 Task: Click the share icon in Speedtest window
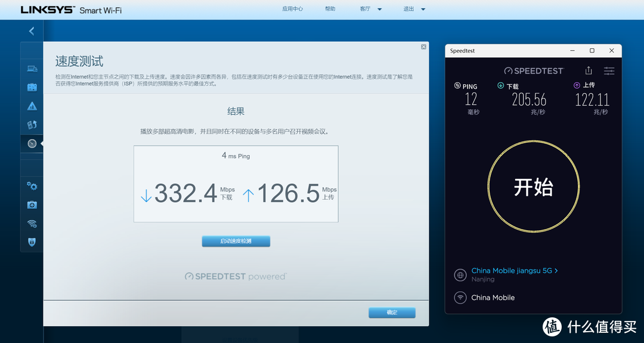click(x=589, y=70)
